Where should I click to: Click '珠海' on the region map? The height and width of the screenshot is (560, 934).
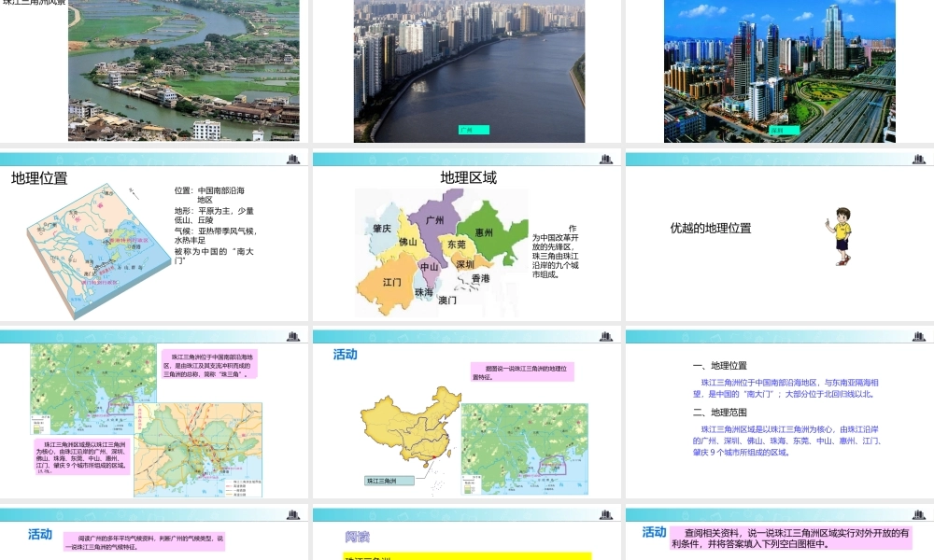[x=423, y=292]
